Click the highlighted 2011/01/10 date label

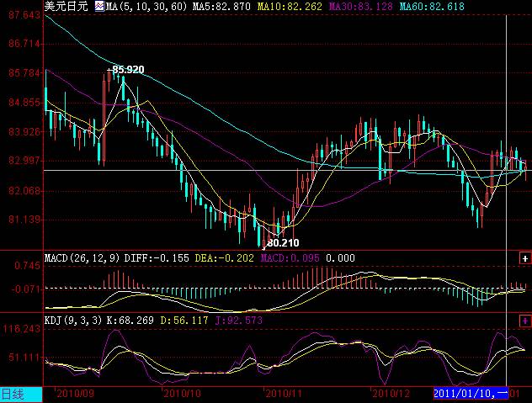click(x=471, y=394)
